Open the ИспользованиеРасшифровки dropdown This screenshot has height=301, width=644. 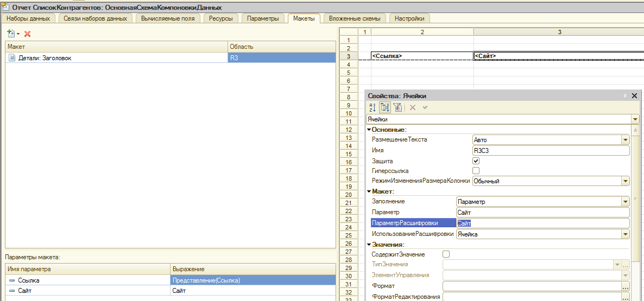626,234
